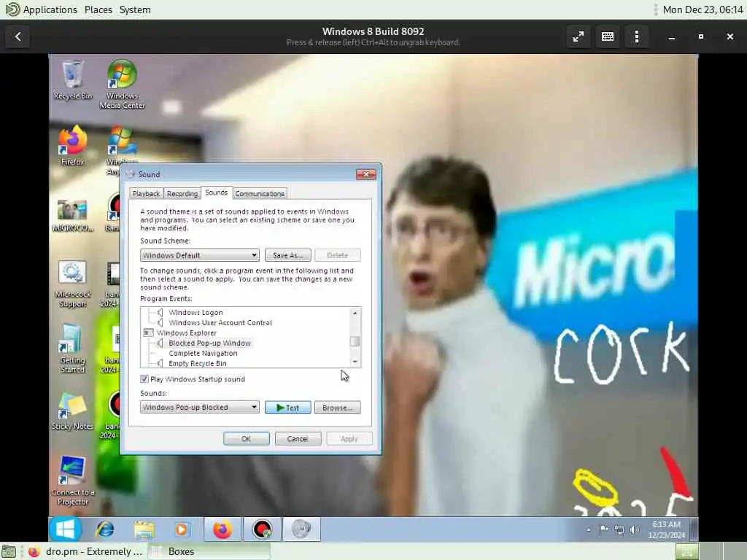Select the Sound speaker taskbar item
The image size is (747, 560).
point(301,529)
